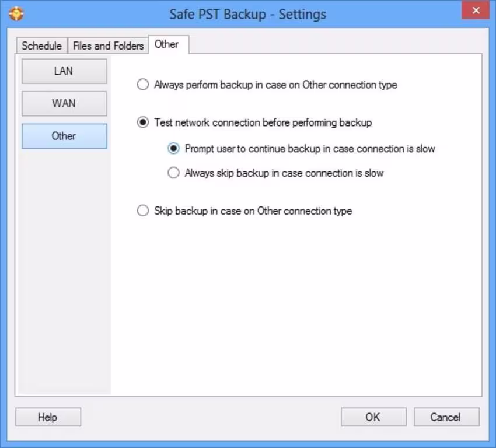Select Test network connection radio button
This screenshot has width=496, height=448.
(143, 123)
